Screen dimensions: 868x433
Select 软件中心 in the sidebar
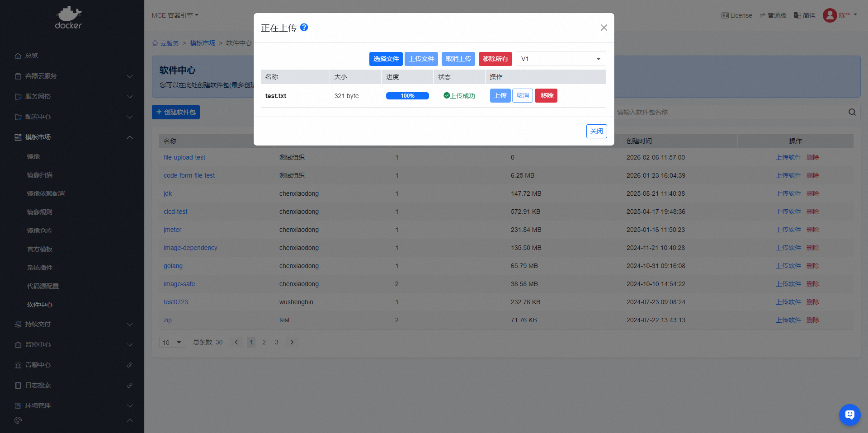[40, 305]
